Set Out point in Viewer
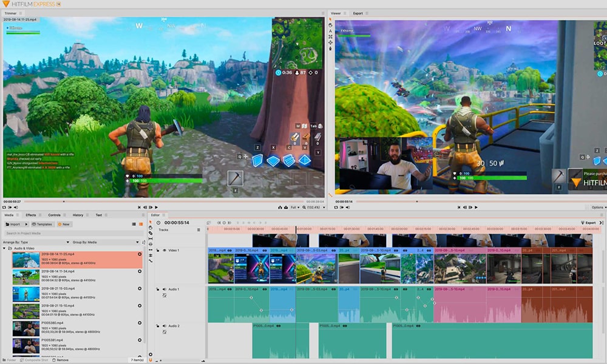The image size is (607, 364). coord(348,207)
